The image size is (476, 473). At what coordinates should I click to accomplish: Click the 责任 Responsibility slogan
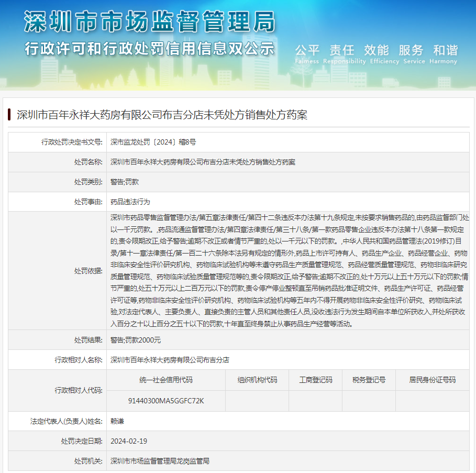tap(344, 54)
